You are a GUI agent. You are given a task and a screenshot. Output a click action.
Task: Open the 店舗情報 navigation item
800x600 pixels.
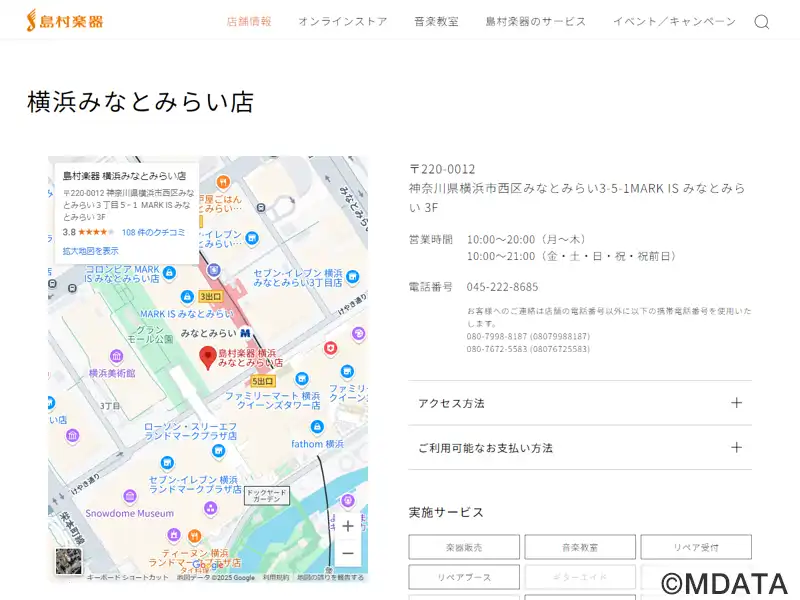pos(249,21)
